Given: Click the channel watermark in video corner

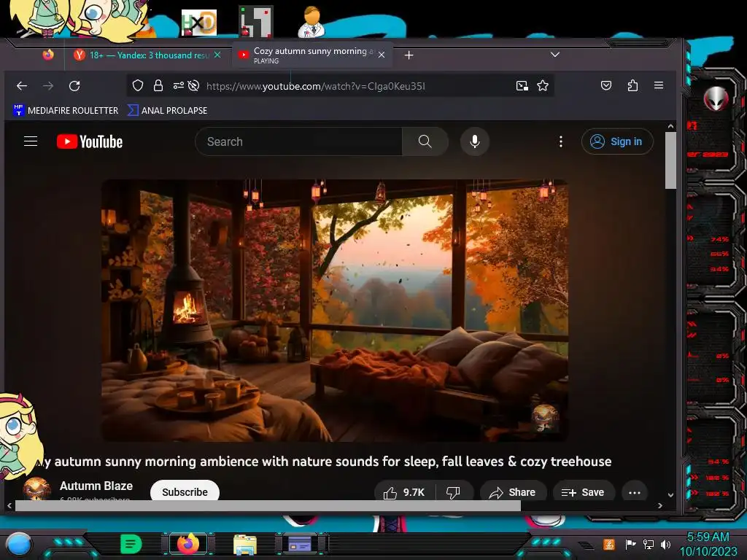Looking at the screenshot, I should pos(545,418).
